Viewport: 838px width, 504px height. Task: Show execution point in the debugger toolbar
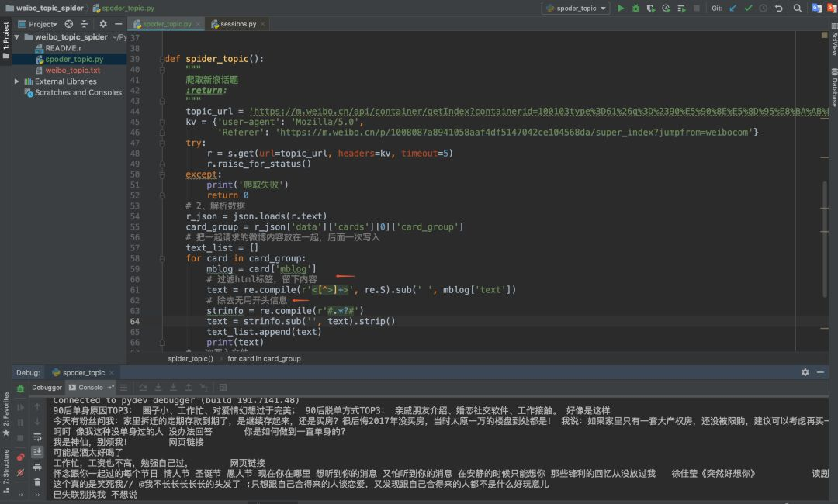124,388
